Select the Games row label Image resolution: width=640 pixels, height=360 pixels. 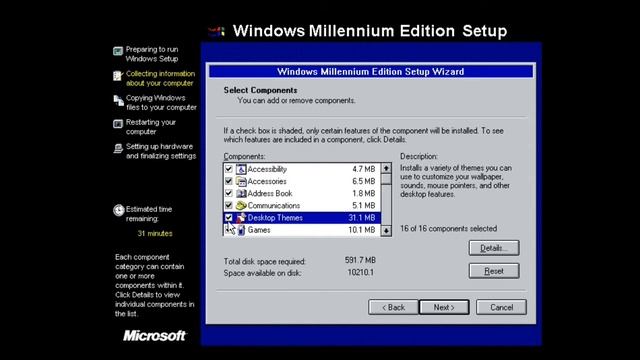pyautogui.click(x=259, y=230)
